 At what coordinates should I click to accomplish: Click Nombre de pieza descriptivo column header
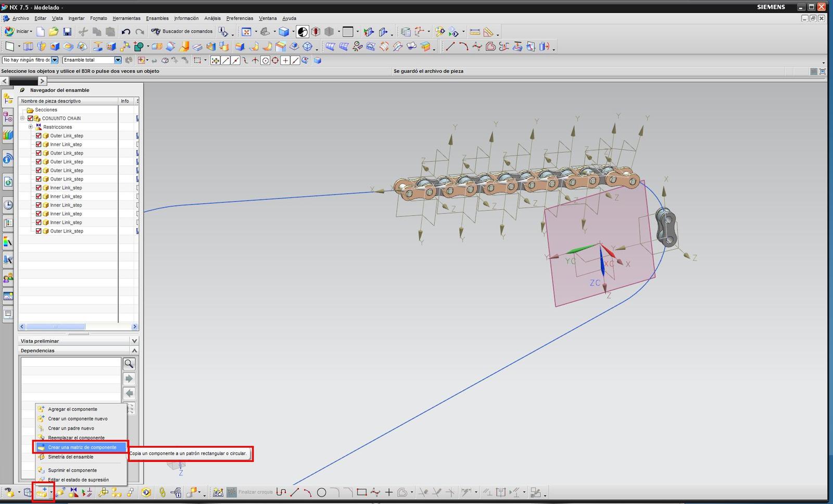coord(68,101)
